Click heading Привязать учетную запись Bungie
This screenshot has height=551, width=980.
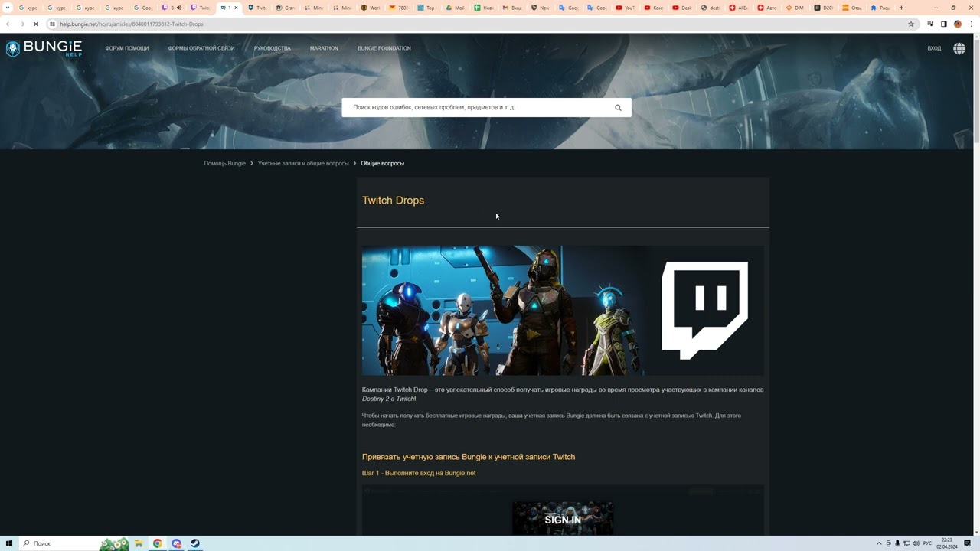coord(469,457)
